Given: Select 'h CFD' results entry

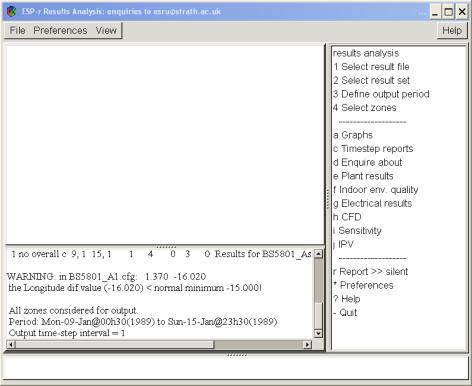Looking at the screenshot, I should tap(347, 217).
